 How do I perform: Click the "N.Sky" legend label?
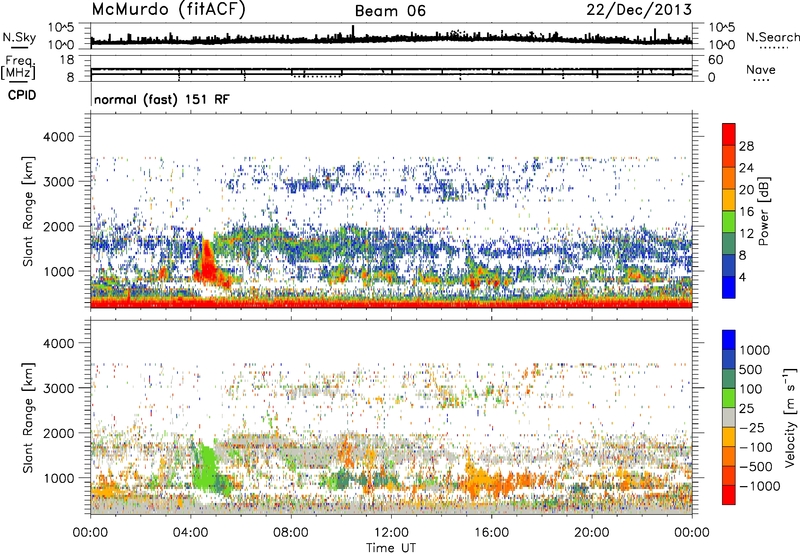coord(19,37)
